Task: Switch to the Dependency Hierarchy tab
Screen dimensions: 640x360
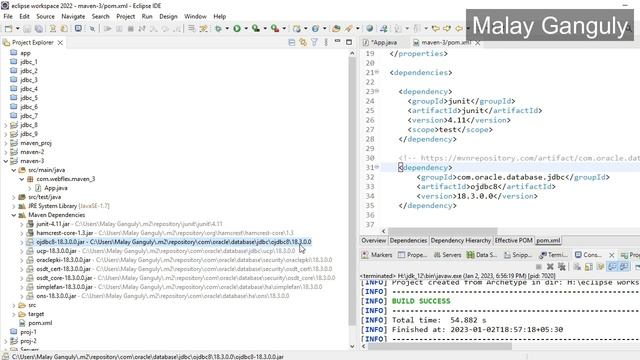Action: tap(461, 240)
